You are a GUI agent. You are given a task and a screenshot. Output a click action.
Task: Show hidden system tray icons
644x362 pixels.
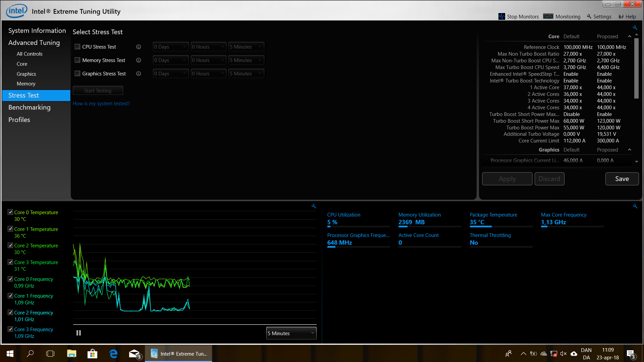[523, 354]
